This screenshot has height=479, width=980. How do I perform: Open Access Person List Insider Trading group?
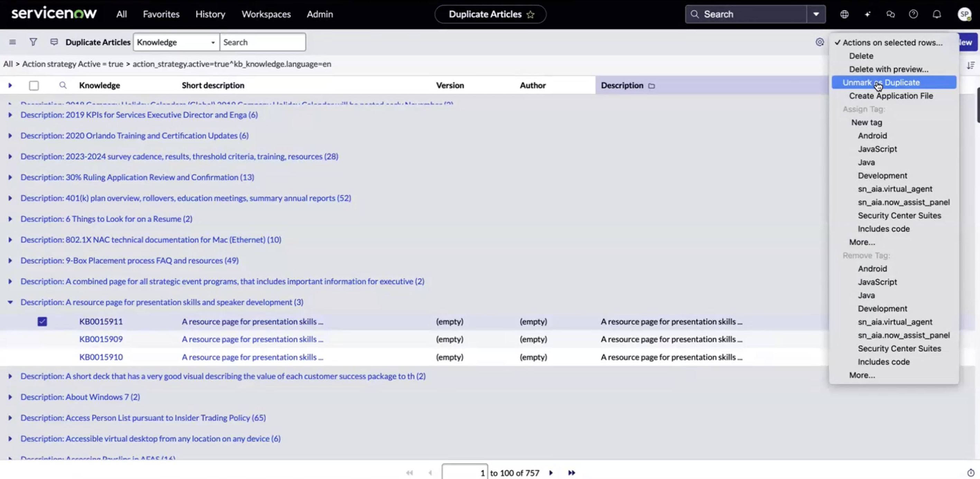click(x=143, y=418)
